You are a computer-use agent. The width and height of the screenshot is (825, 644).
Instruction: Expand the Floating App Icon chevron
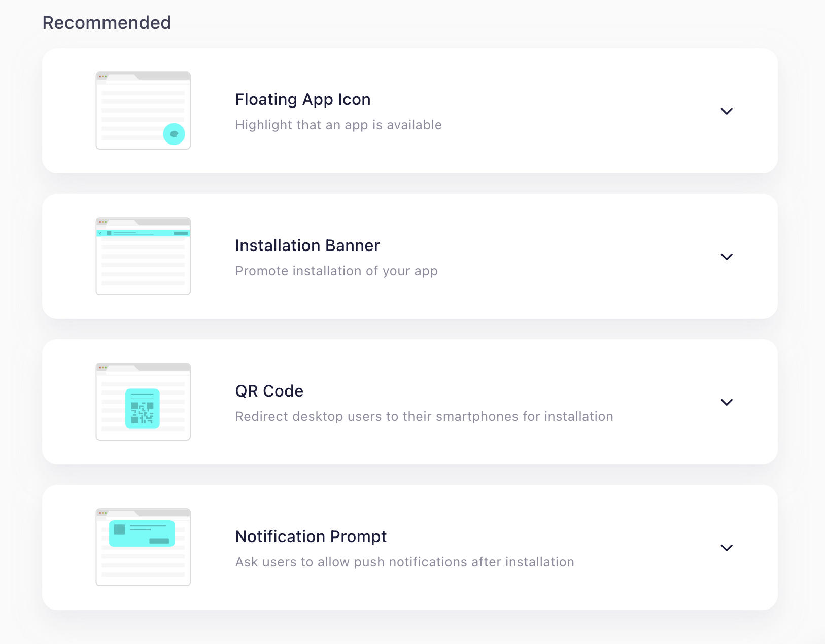[x=727, y=111]
